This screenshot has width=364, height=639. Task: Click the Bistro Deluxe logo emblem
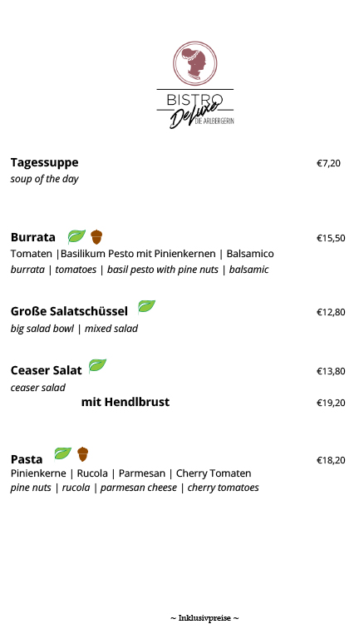195,63
